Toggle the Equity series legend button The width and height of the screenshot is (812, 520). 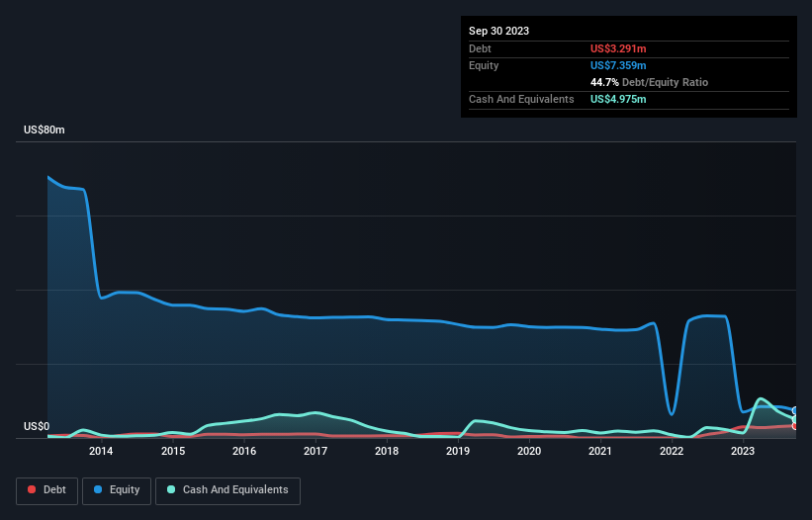coord(117,490)
